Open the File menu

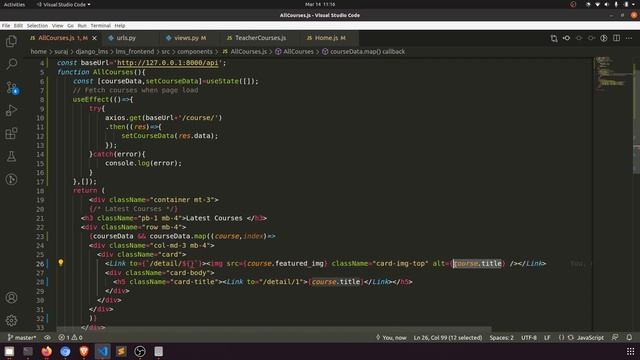point(6,25)
